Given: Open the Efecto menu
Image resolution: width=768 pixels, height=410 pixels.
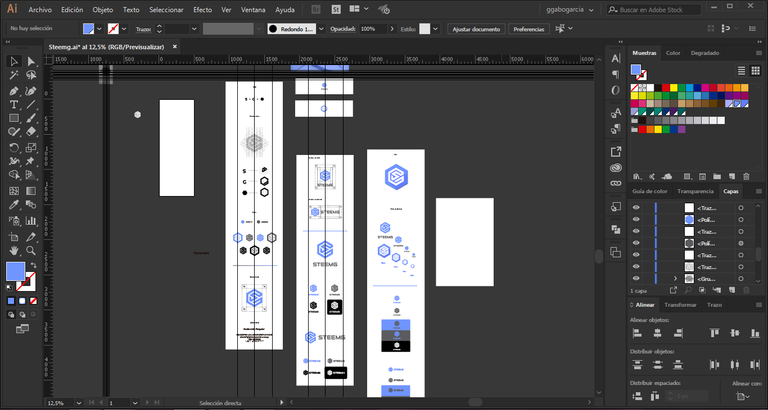Looking at the screenshot, I should click(x=202, y=10).
